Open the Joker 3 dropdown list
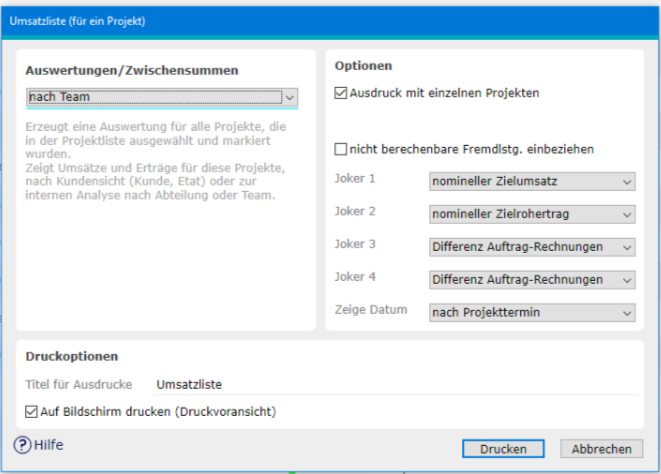The width and height of the screenshot is (661, 474). 532,247
